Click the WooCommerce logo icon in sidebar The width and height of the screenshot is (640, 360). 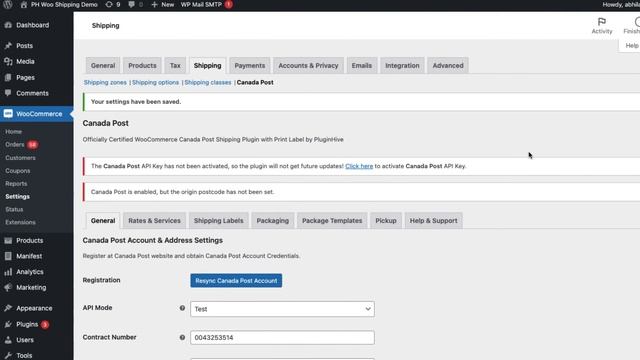click(x=8, y=114)
